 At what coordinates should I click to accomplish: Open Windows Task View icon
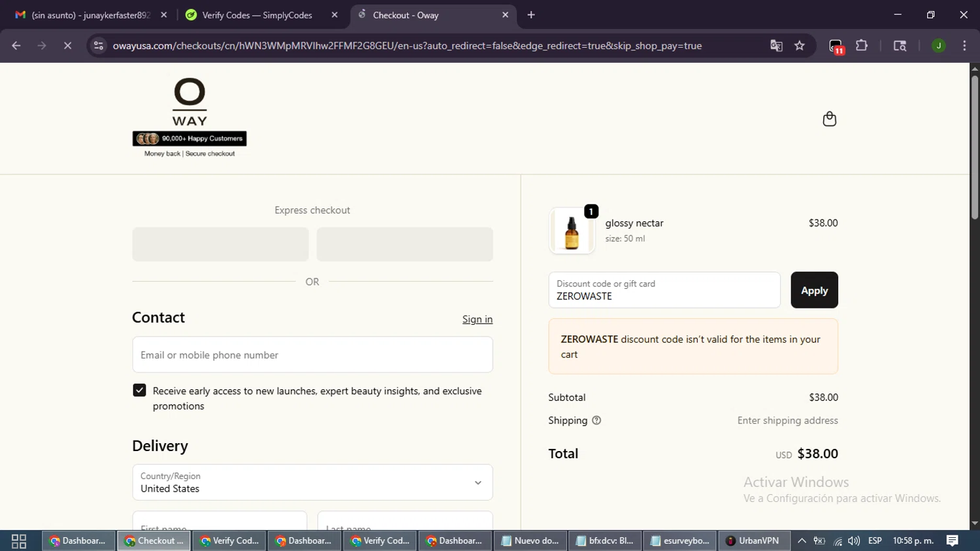19,541
